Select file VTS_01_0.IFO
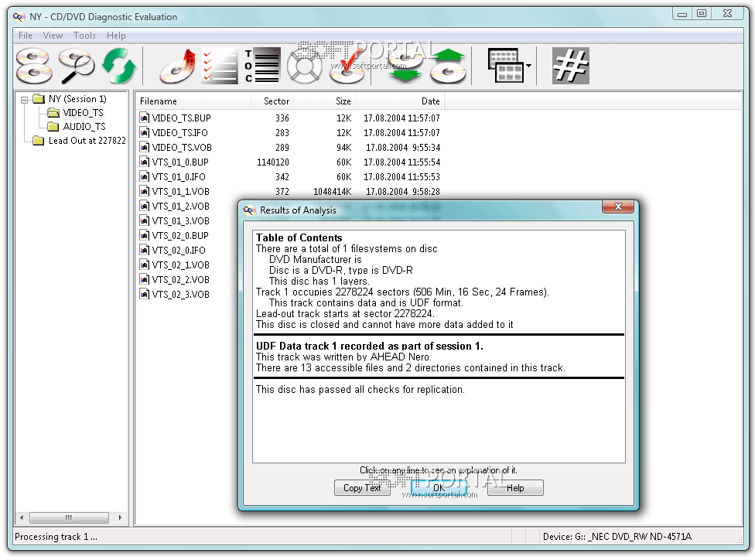The width and height of the screenshot is (755, 560). [x=179, y=176]
